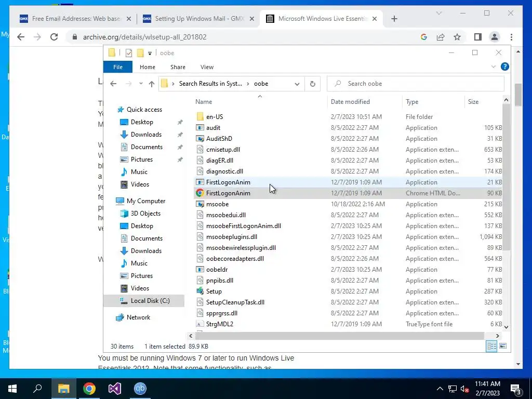Screen dimensions: 532x399
Task: Go up one folder level in Explorer
Action: (151, 84)
